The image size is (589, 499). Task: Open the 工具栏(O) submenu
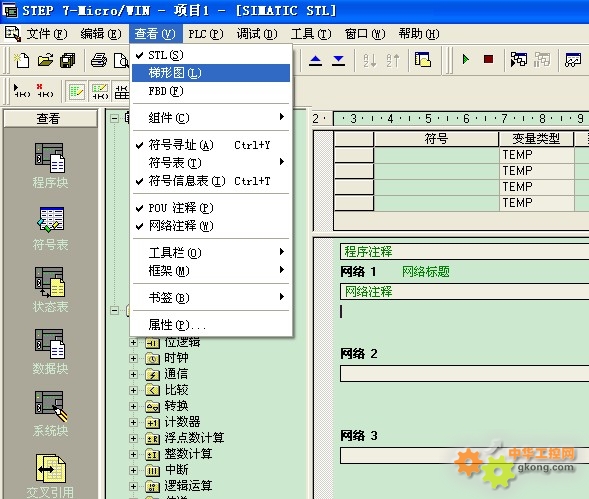coord(211,253)
